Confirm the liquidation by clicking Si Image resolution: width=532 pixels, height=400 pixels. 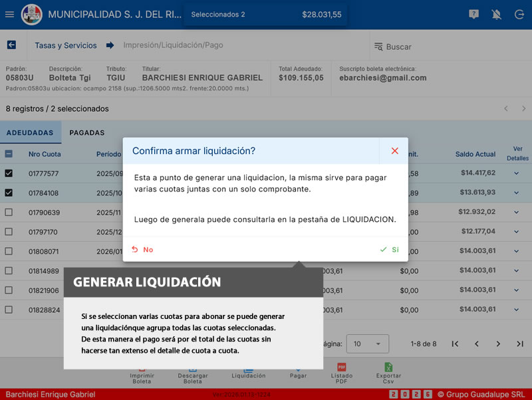tap(390, 250)
